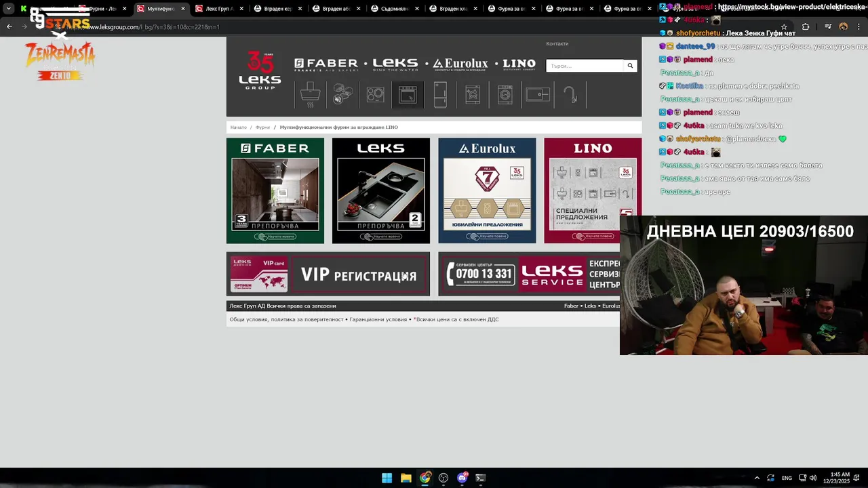Click the Контакти link
The height and width of the screenshot is (488, 868).
tap(557, 43)
